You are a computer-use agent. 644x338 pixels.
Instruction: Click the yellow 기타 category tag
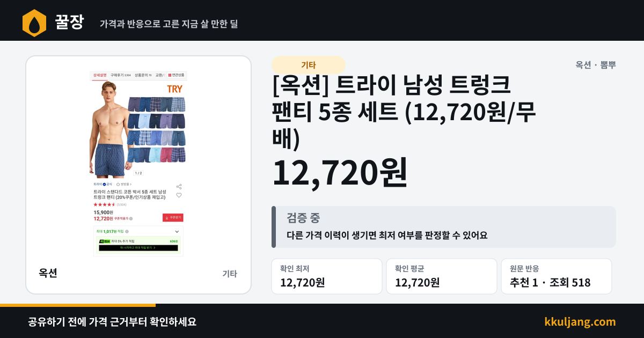pyautogui.click(x=308, y=65)
